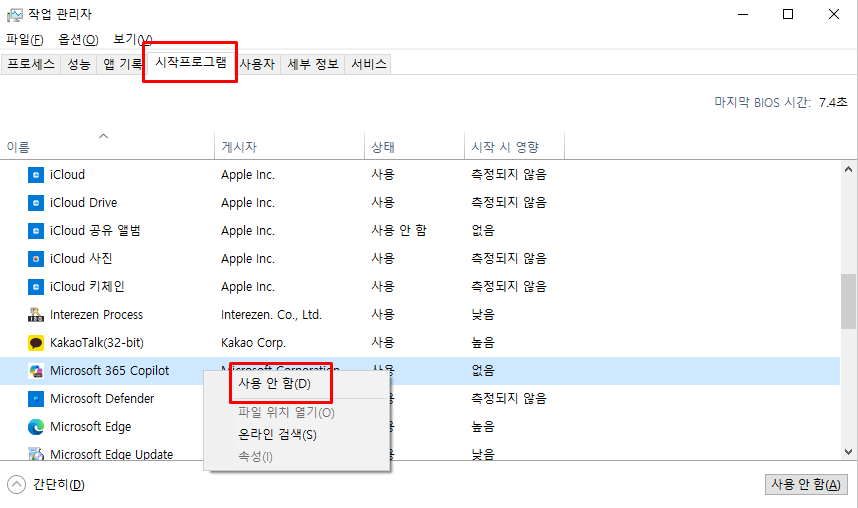Select the iCloud 사진 row name
The image size is (858, 508).
point(81,258)
